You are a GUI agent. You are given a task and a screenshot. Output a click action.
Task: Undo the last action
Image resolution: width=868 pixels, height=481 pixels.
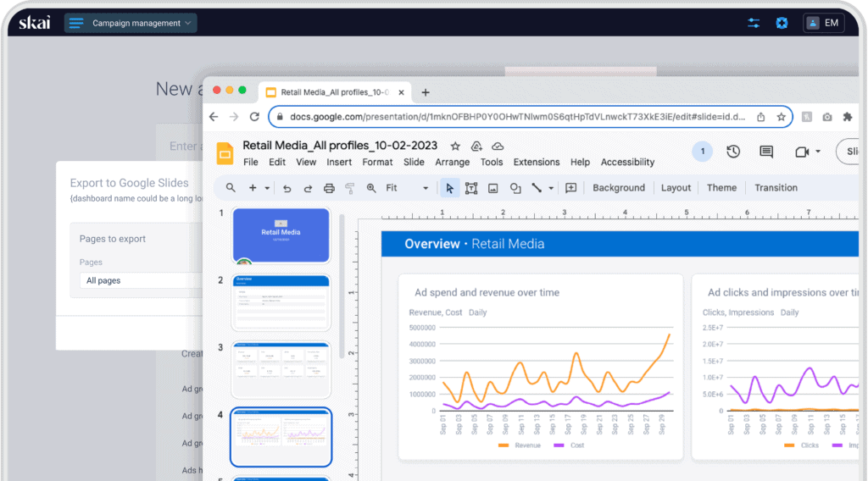pos(287,189)
